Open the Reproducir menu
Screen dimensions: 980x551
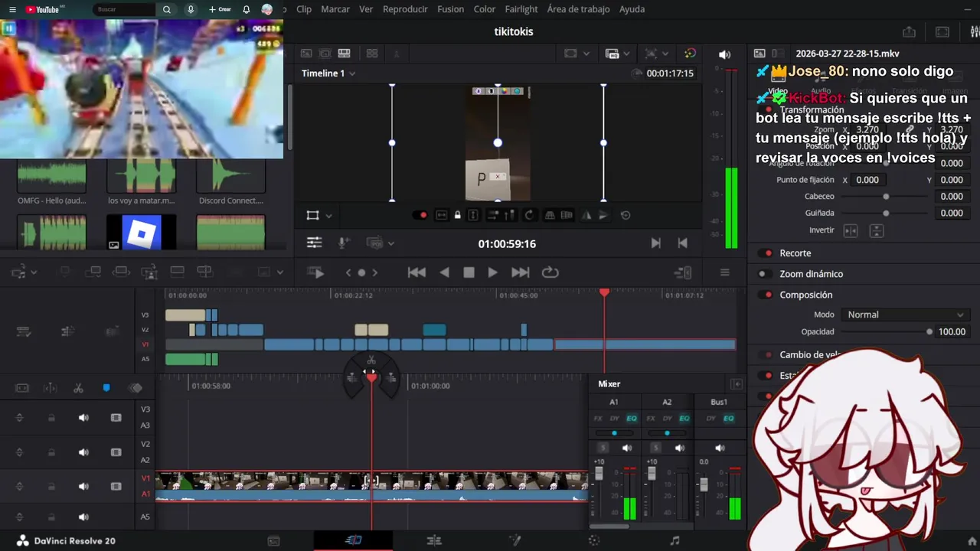pos(405,9)
